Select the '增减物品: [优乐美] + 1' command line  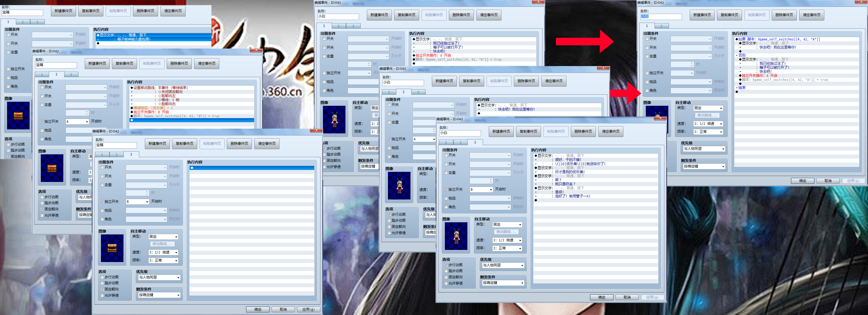coord(192,108)
